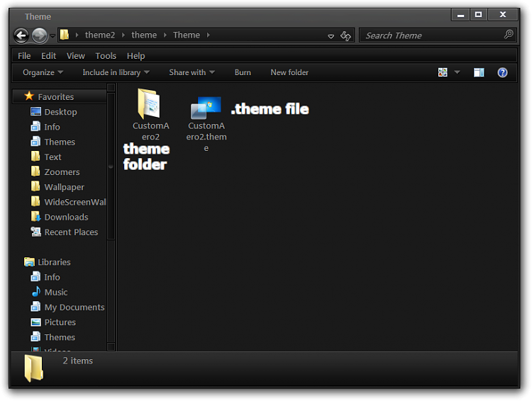The image size is (532, 401).
Task: Open the View menu
Action: 76,55
